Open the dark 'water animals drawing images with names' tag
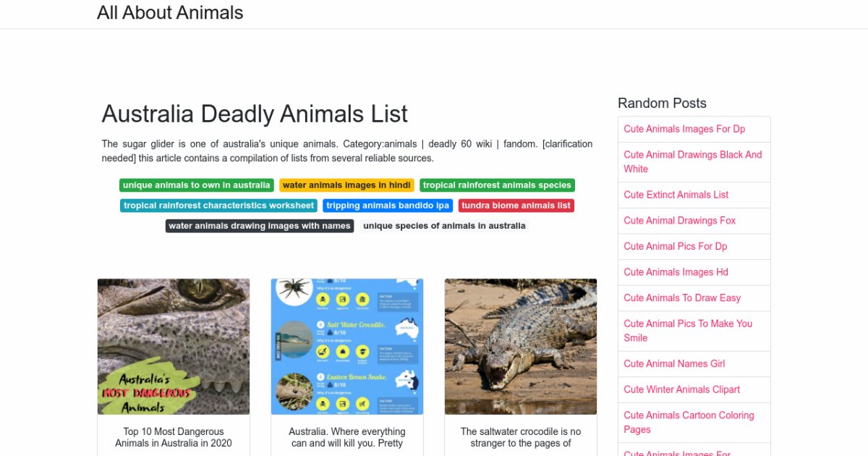Viewport: 868px width, 456px height. 260,226
